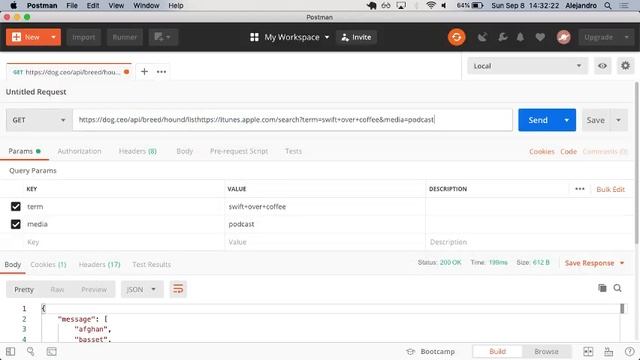Expand the Send button arrow
640x360 pixels.
[567, 120]
